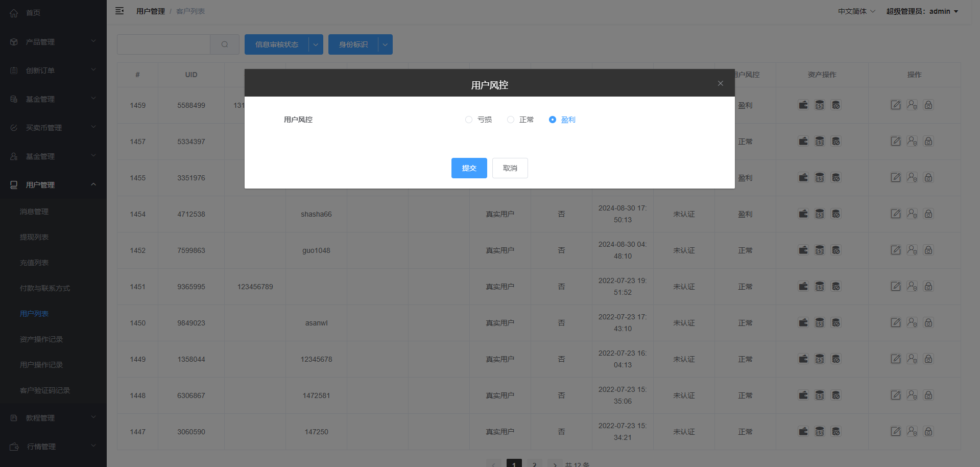
Task: Click the lock reset icon for UID 1358044
Action: [x=928, y=359]
